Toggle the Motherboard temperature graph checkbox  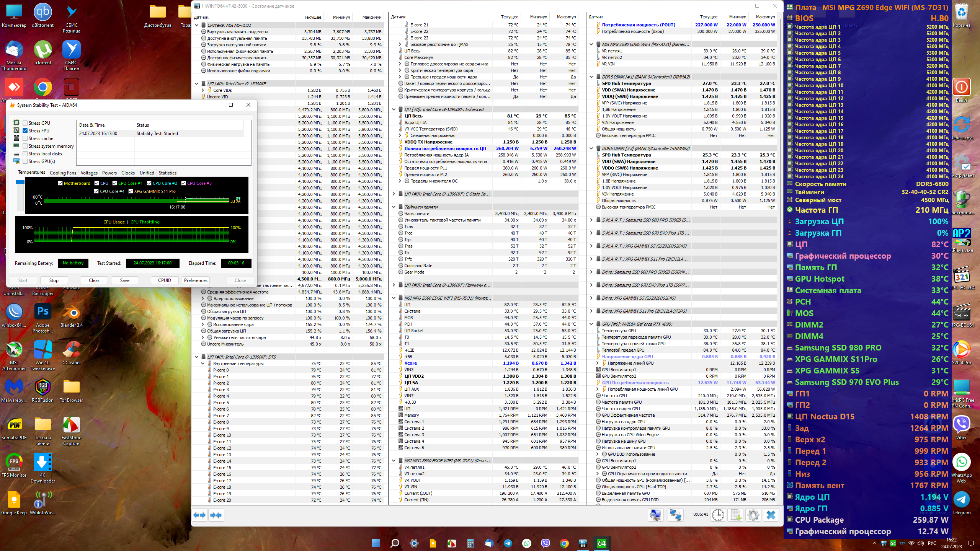60,183
